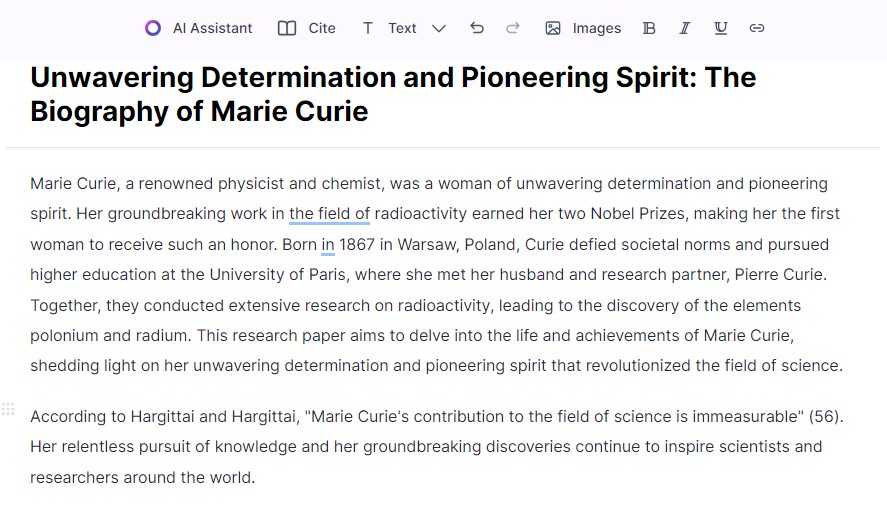Click the Images label
The width and height of the screenshot is (887, 521).
[x=597, y=28]
